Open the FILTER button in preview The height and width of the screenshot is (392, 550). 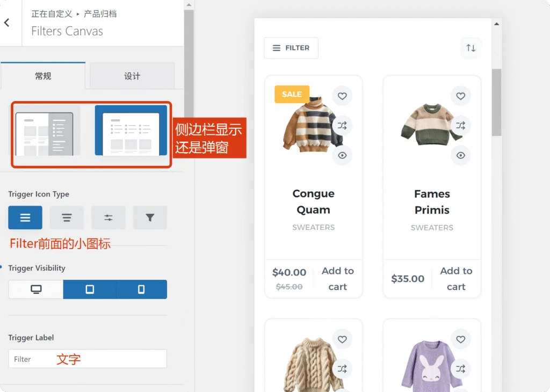(291, 48)
